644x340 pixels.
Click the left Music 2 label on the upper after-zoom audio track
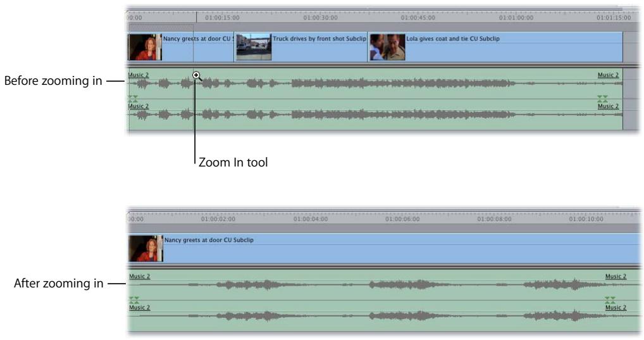click(140, 276)
